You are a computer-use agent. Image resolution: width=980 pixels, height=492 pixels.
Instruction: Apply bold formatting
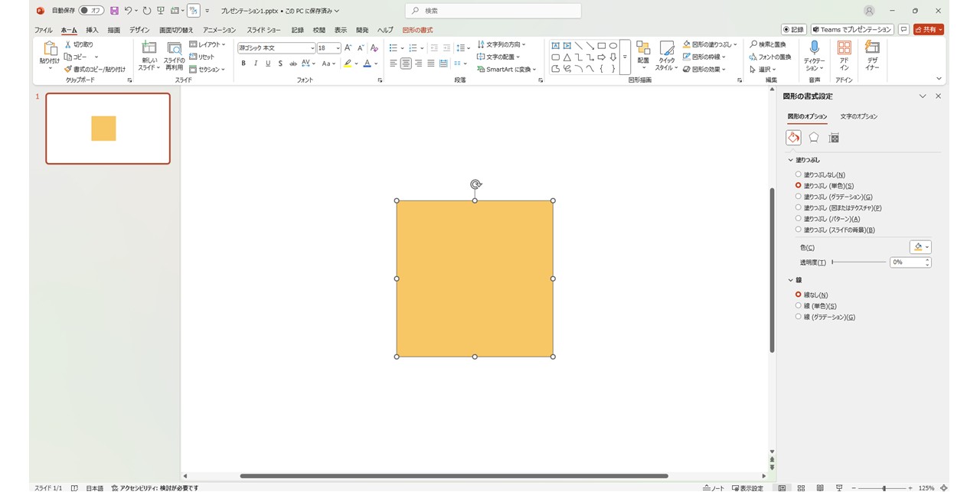[x=243, y=64]
